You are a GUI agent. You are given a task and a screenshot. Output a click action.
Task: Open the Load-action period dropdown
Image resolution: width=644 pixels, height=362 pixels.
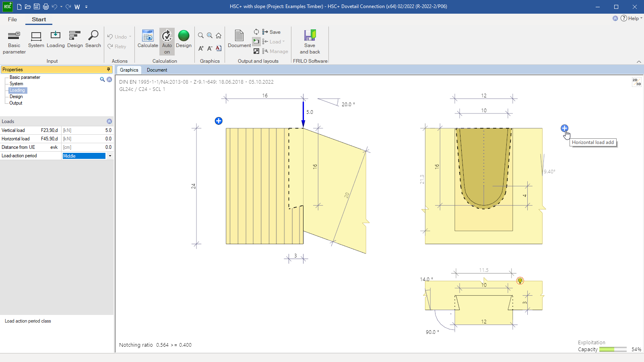110,156
